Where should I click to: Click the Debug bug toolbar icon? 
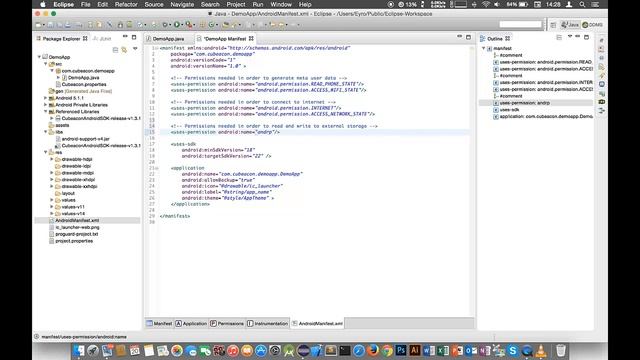coord(165,24)
